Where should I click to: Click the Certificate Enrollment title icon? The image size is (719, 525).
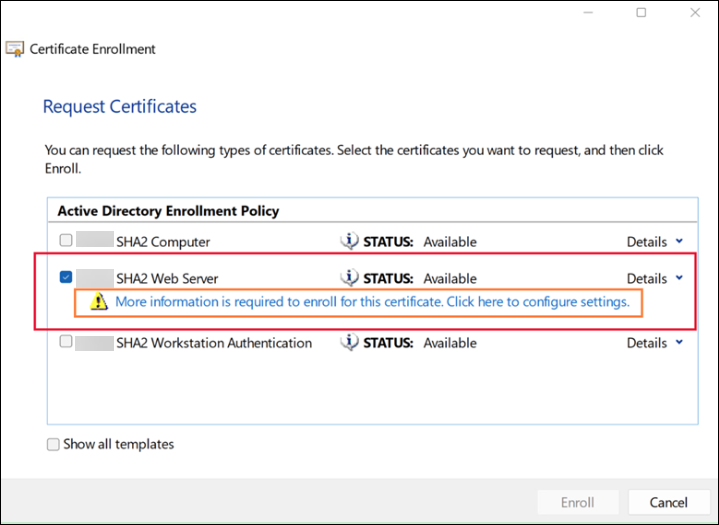point(15,48)
